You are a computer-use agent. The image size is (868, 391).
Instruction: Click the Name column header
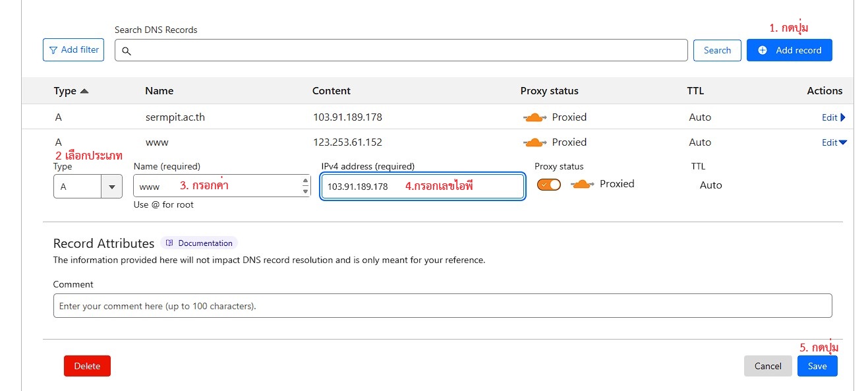159,91
